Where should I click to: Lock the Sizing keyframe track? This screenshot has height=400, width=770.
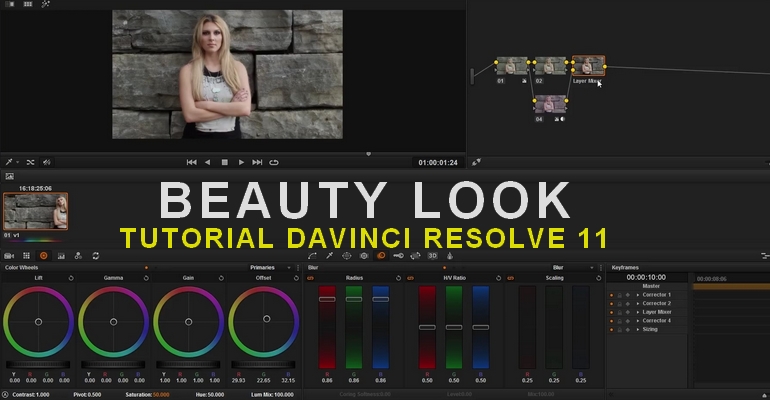click(619, 329)
